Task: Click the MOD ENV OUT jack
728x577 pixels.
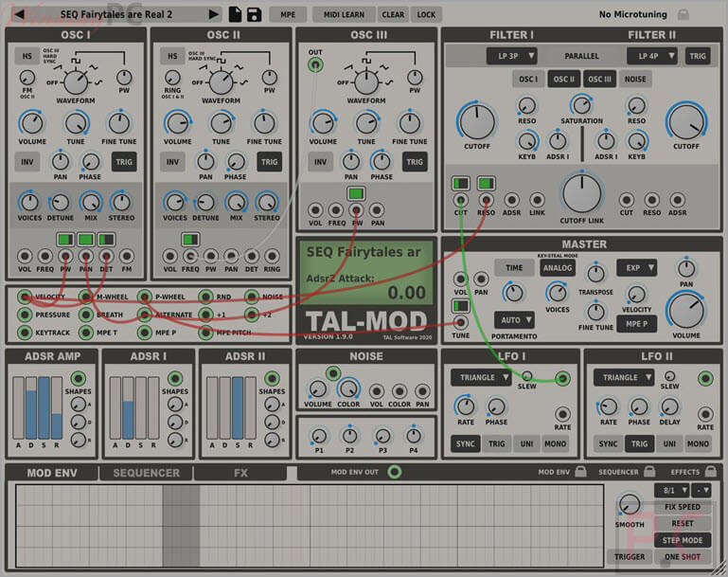Action: point(395,472)
